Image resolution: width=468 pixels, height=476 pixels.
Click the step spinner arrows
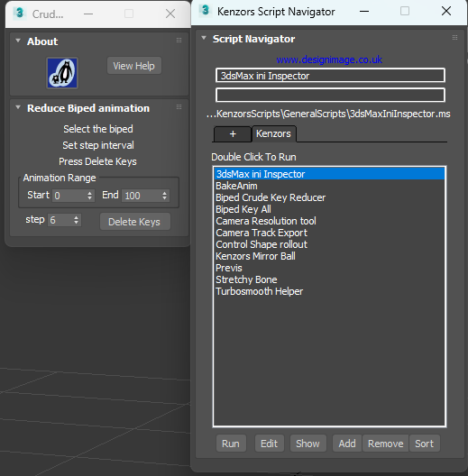pyautogui.click(x=77, y=220)
